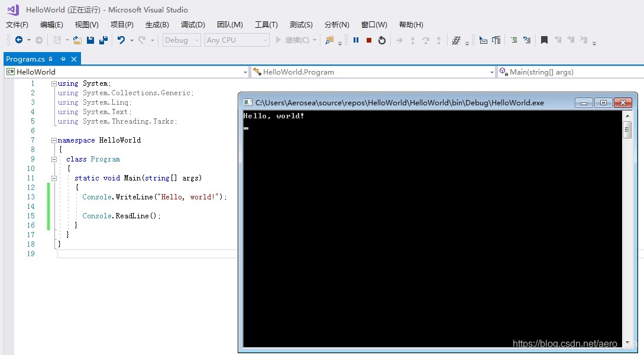
Task: Click the Find in Files icon
Action: (329, 40)
